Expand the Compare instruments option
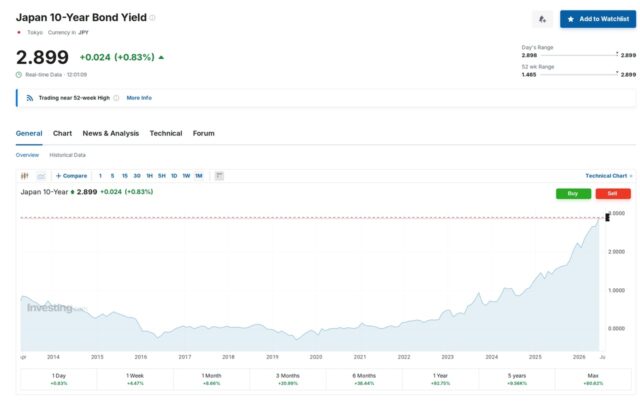Image resolution: width=640 pixels, height=401 pixels. pos(71,176)
